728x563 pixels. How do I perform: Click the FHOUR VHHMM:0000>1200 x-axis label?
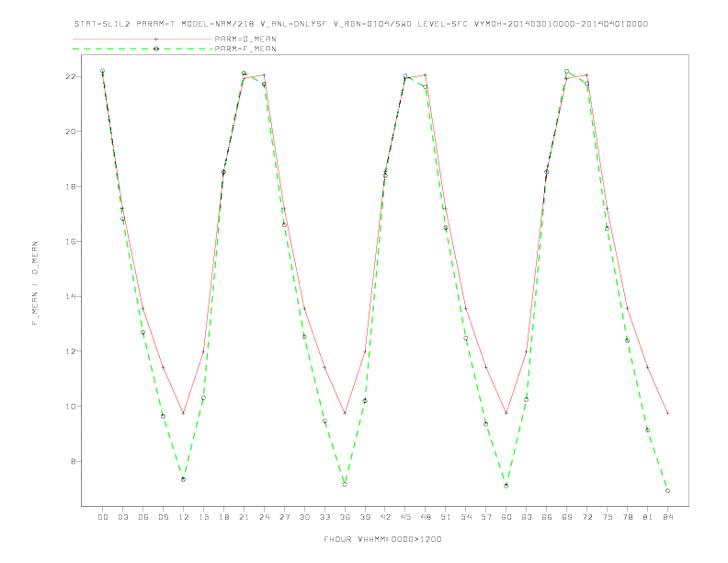pyautogui.click(x=382, y=539)
